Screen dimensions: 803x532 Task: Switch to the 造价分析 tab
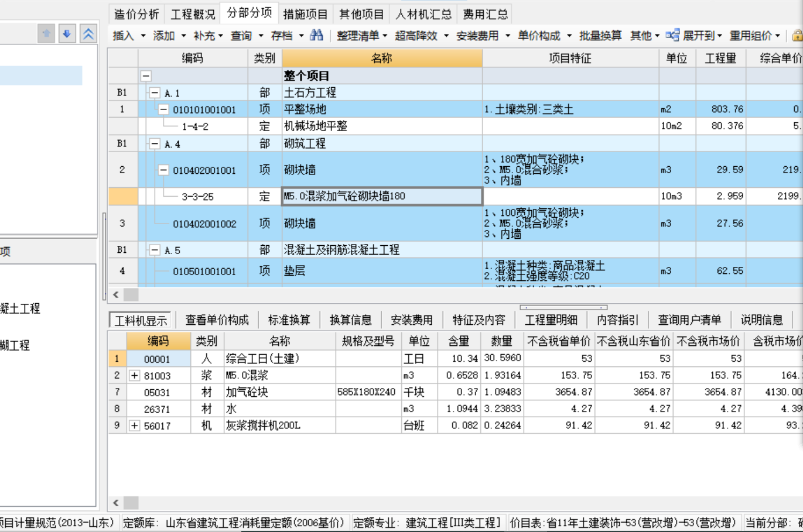click(x=136, y=14)
